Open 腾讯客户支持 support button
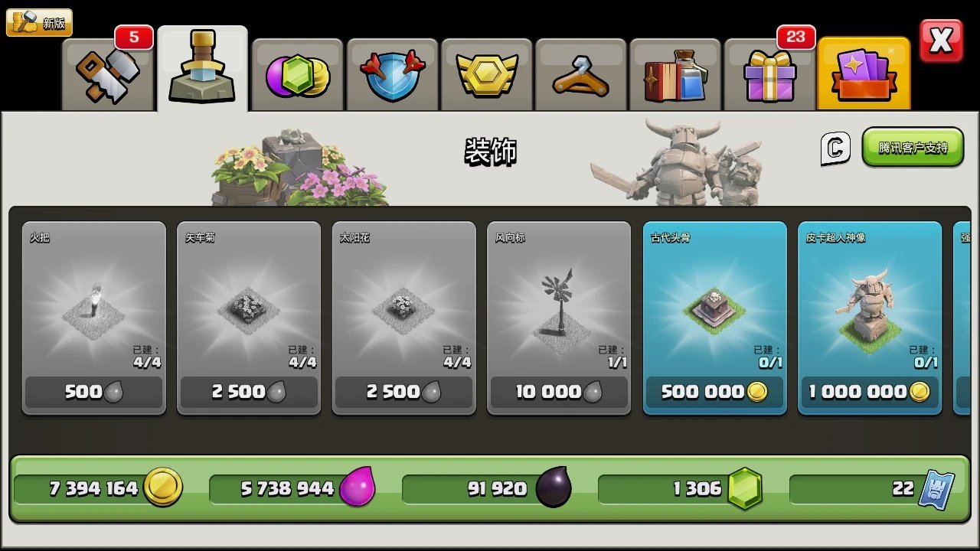980x551 pixels. click(913, 147)
